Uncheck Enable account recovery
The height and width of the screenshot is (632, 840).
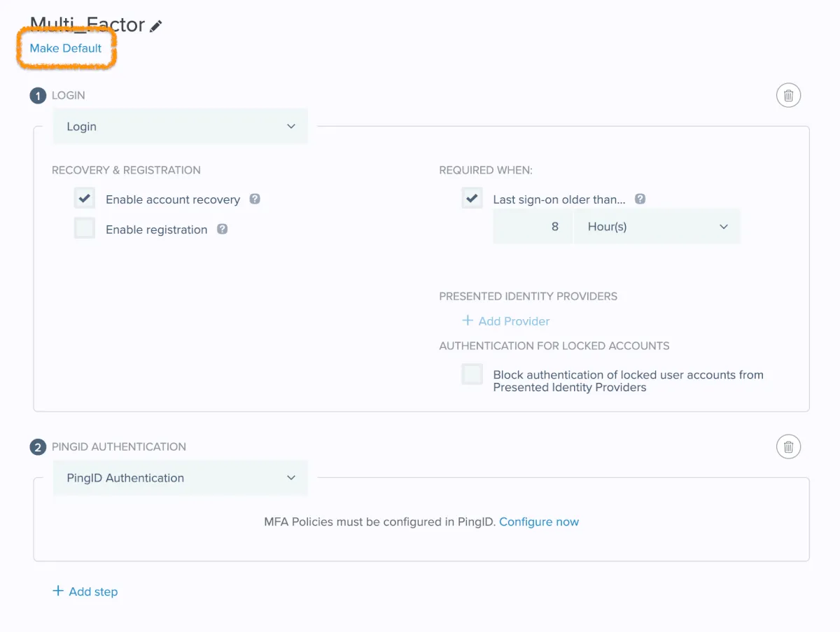(85, 199)
